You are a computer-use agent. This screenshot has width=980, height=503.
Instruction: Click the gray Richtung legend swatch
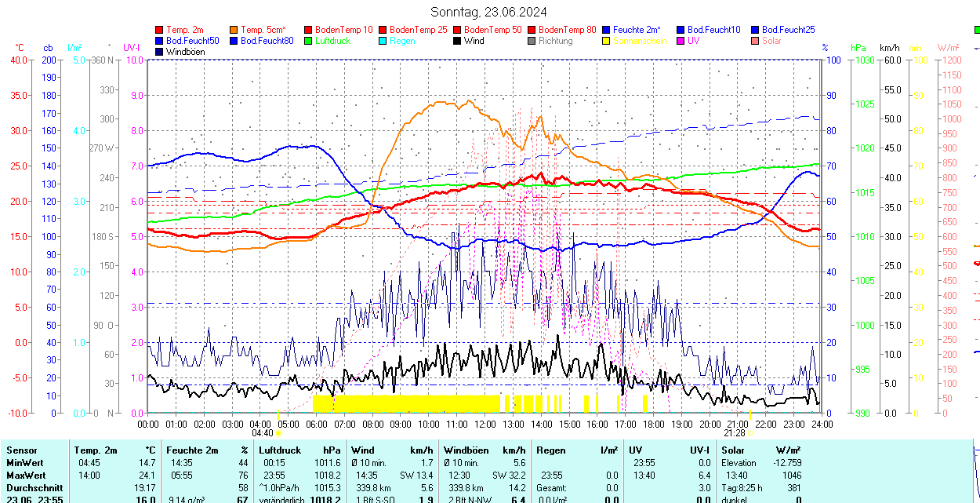[x=532, y=41]
